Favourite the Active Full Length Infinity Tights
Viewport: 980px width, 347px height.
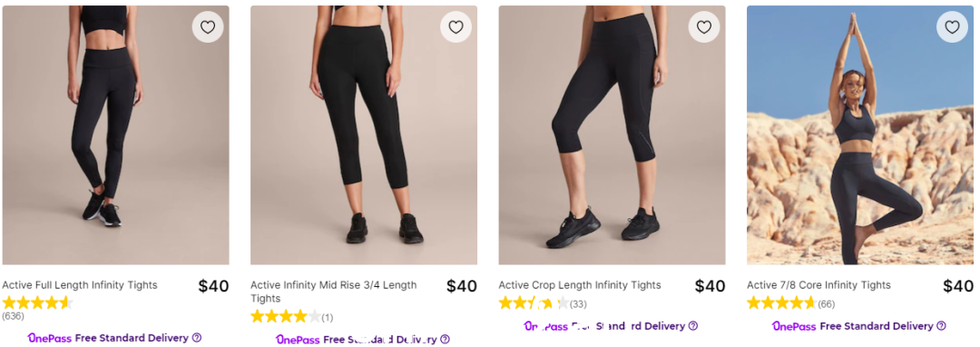(x=208, y=27)
